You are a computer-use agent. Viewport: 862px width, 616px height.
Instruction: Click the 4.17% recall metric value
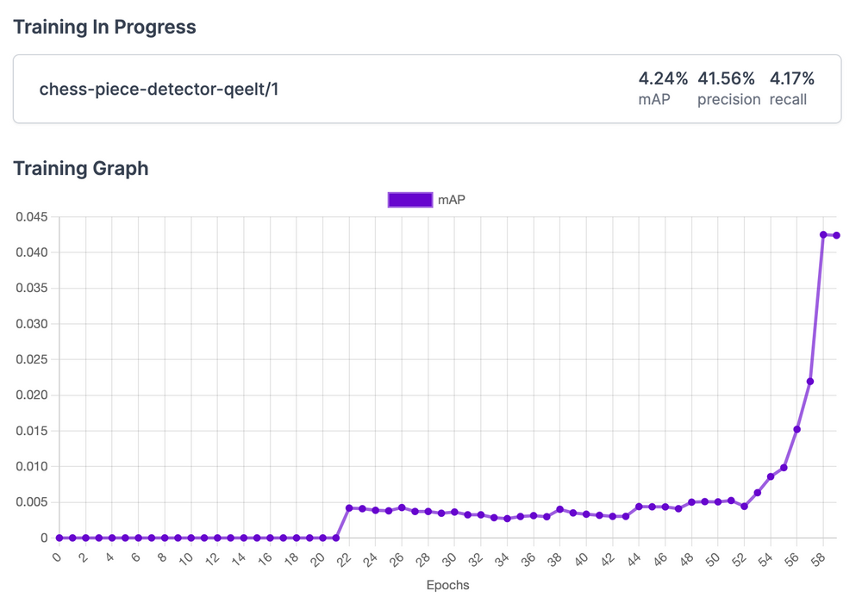[793, 78]
